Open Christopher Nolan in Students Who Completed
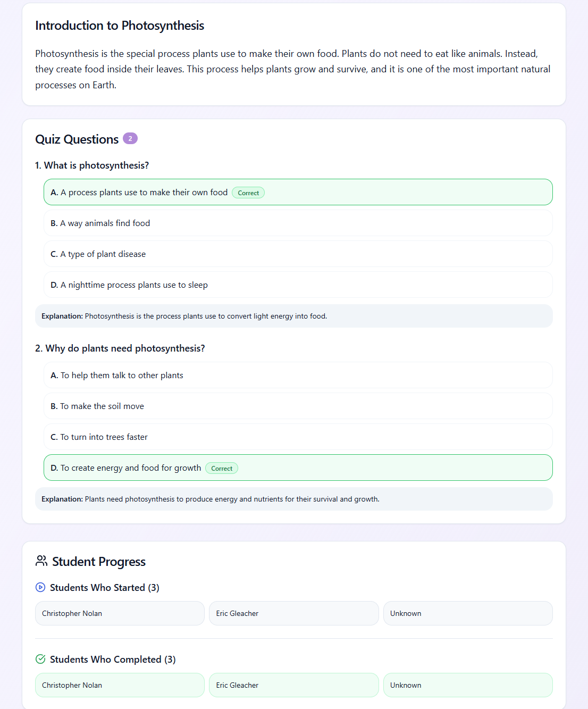Screen dimensions: 588x709 pos(120,685)
